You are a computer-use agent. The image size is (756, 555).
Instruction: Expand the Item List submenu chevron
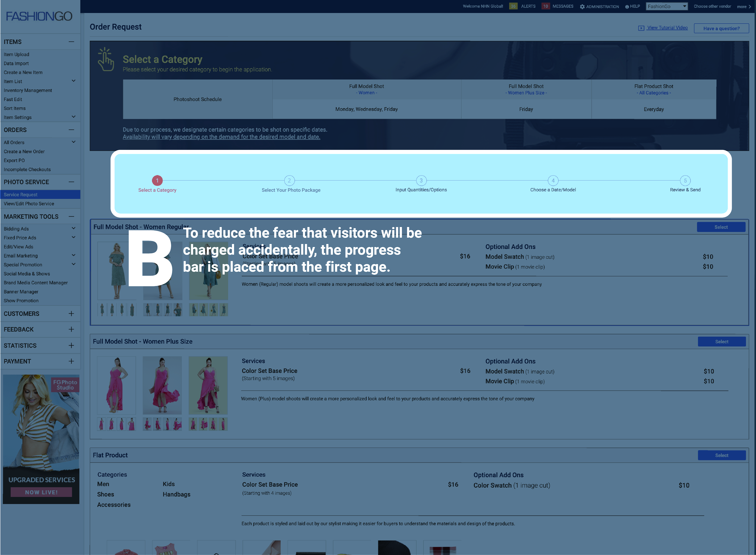pyautogui.click(x=73, y=81)
